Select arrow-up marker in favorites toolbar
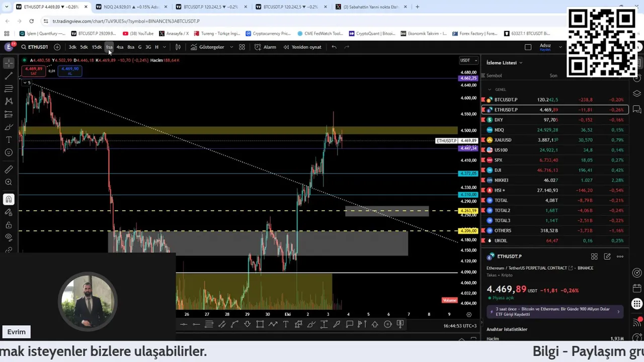 tap(375, 324)
